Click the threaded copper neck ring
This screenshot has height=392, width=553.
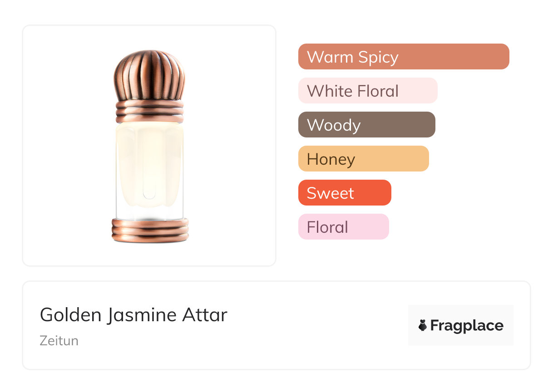tap(150, 111)
